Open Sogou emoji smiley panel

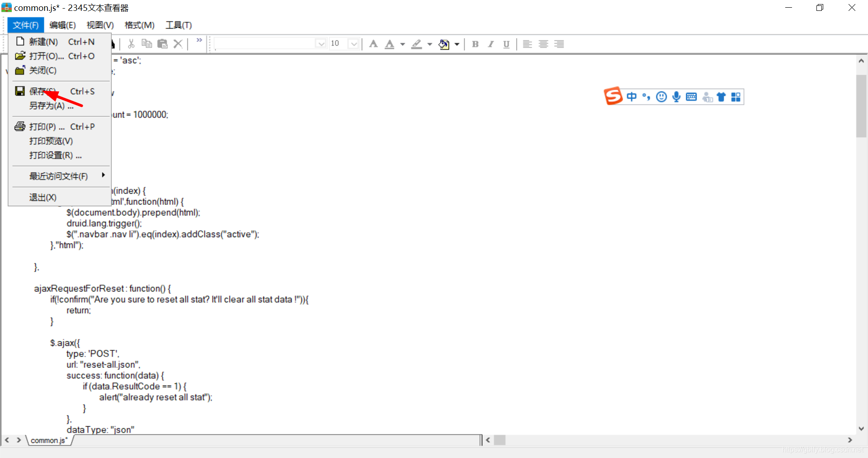coord(661,97)
